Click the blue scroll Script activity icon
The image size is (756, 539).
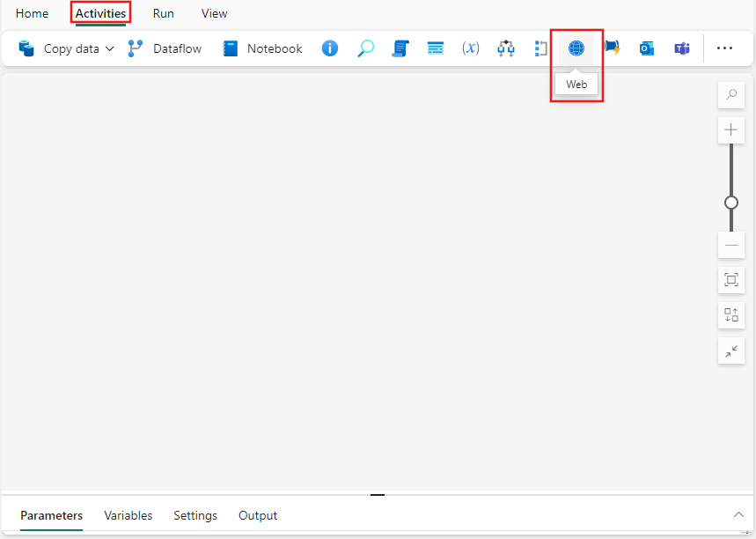coord(400,48)
